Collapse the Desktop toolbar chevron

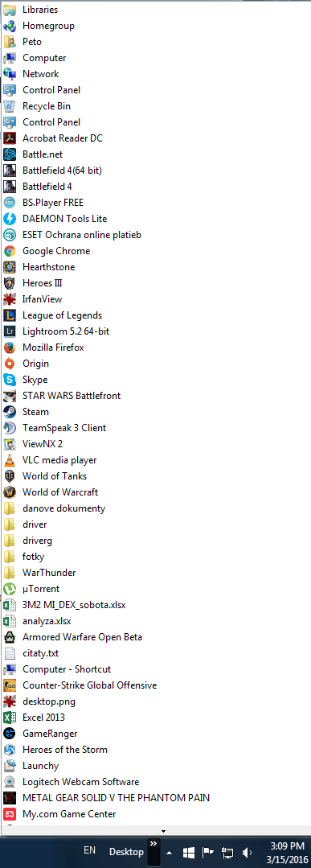click(153, 843)
